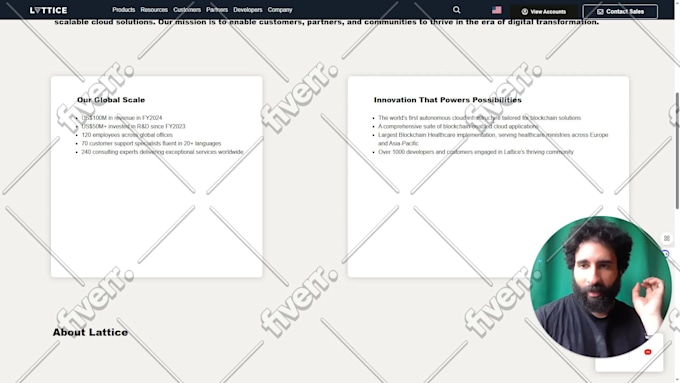Click 'US$50M+ invested in R&D' bullet

point(133,126)
